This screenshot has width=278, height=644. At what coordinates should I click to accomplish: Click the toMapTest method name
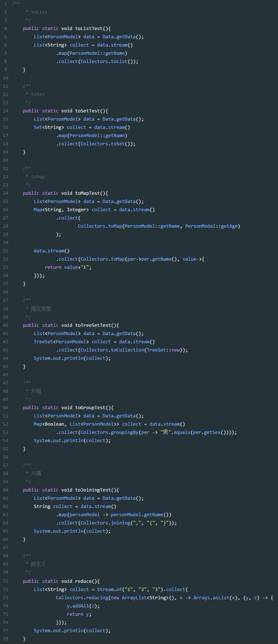point(88,193)
